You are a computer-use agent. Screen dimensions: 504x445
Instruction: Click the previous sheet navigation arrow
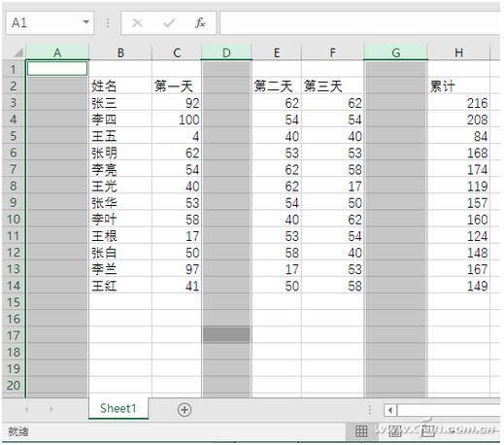coord(27,409)
